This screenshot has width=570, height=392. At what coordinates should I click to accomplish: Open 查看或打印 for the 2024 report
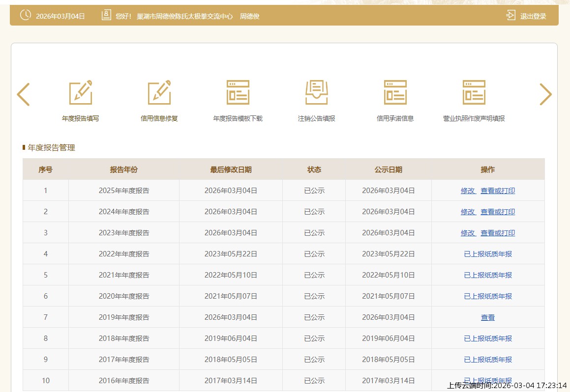[498, 212]
